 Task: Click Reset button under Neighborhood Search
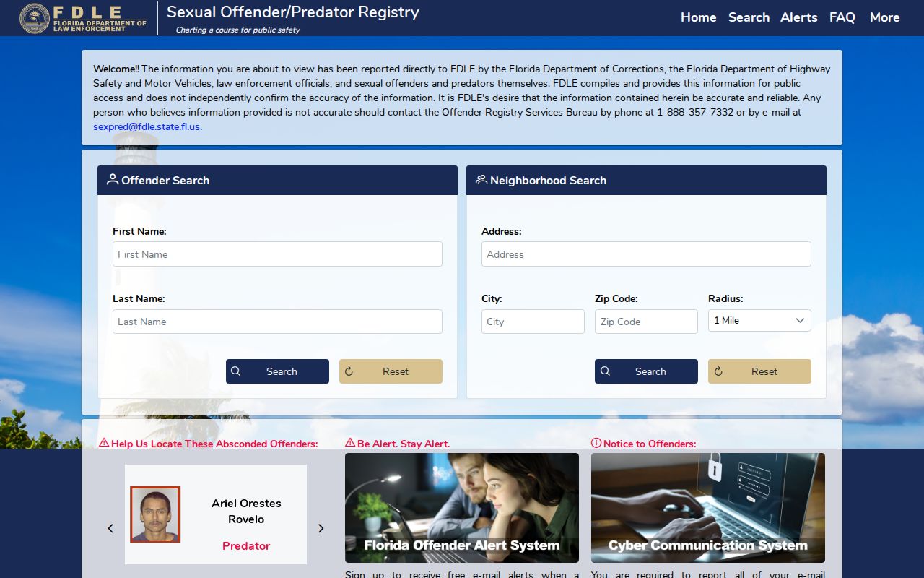[x=759, y=371]
